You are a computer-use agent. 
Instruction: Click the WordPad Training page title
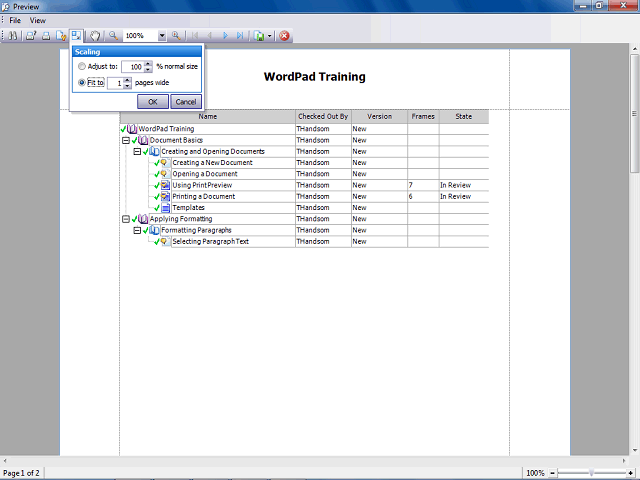pyautogui.click(x=315, y=77)
